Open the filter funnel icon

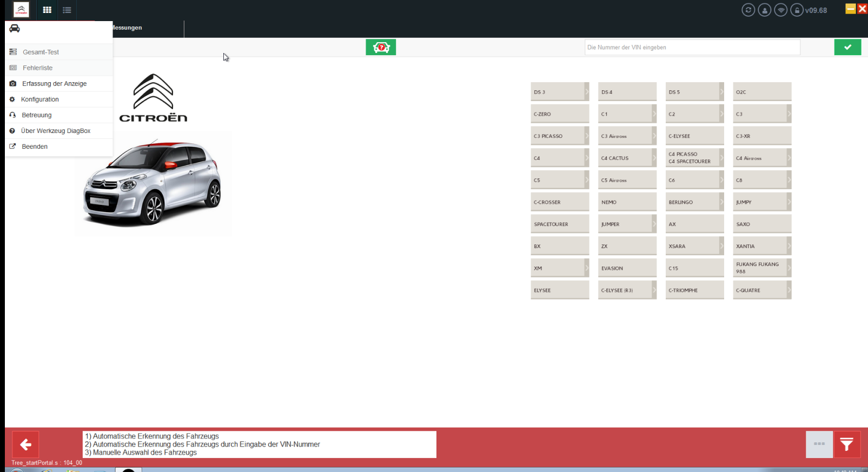pos(846,444)
